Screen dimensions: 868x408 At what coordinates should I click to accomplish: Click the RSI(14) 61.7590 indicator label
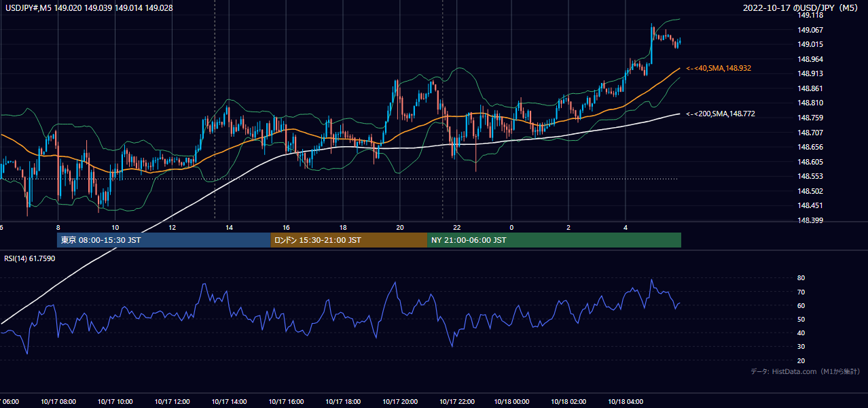(x=30, y=258)
